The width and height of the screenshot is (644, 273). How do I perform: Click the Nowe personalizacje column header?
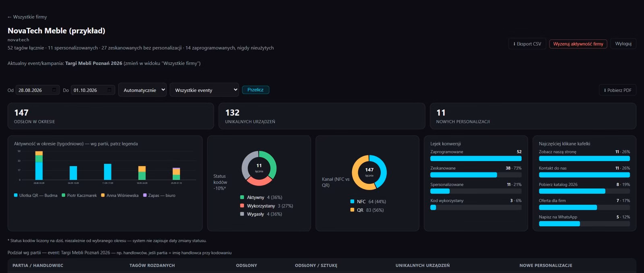pyautogui.click(x=546, y=265)
